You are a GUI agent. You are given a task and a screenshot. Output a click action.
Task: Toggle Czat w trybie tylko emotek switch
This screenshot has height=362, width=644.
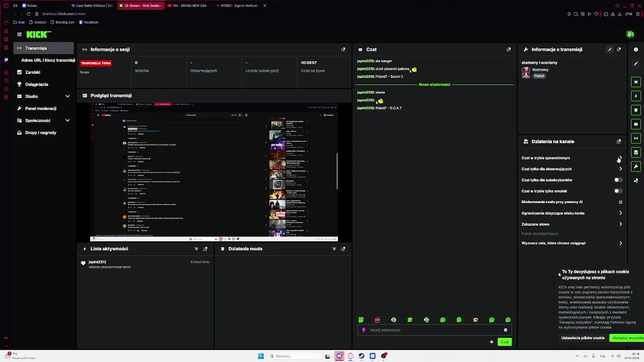[618, 191]
